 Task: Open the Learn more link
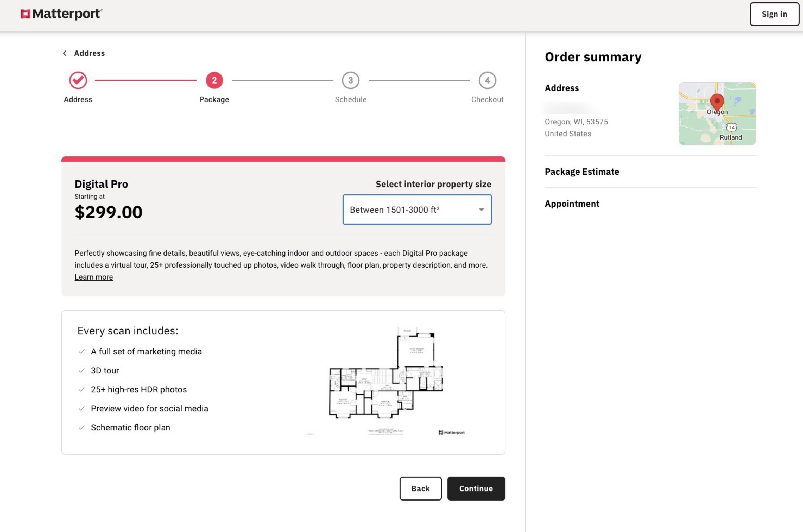click(x=94, y=277)
